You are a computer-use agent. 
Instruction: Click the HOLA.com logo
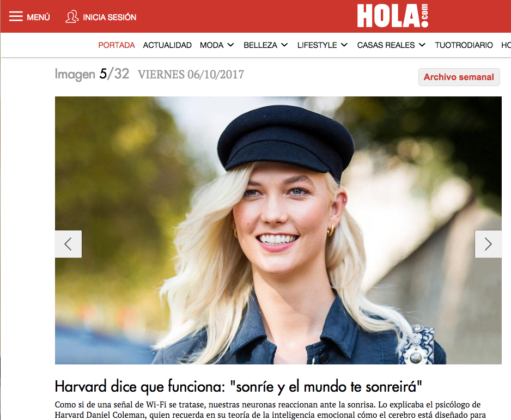coord(393,16)
